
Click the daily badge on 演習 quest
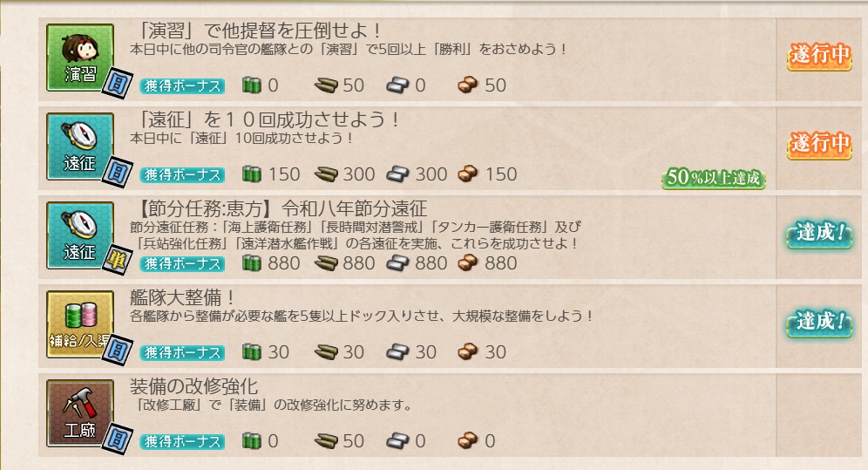click(115, 85)
